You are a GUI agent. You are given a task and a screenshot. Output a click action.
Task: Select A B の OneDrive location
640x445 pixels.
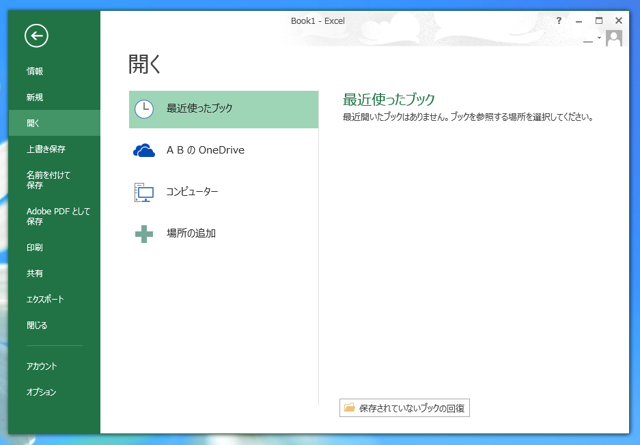224,150
